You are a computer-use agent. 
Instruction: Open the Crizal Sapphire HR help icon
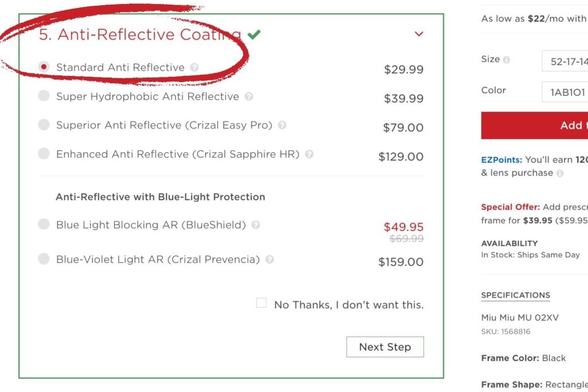pyautogui.click(x=308, y=154)
